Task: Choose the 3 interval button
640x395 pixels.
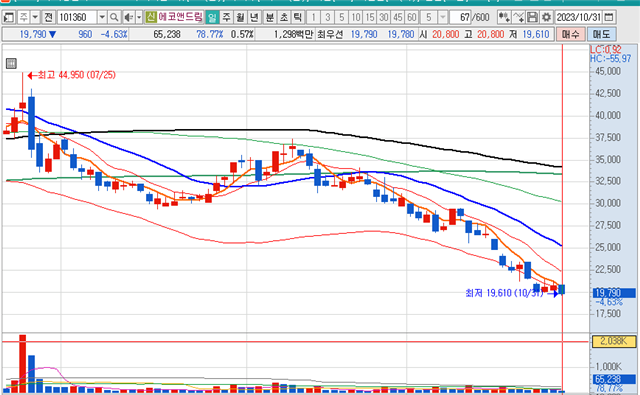Action: [x=327, y=17]
